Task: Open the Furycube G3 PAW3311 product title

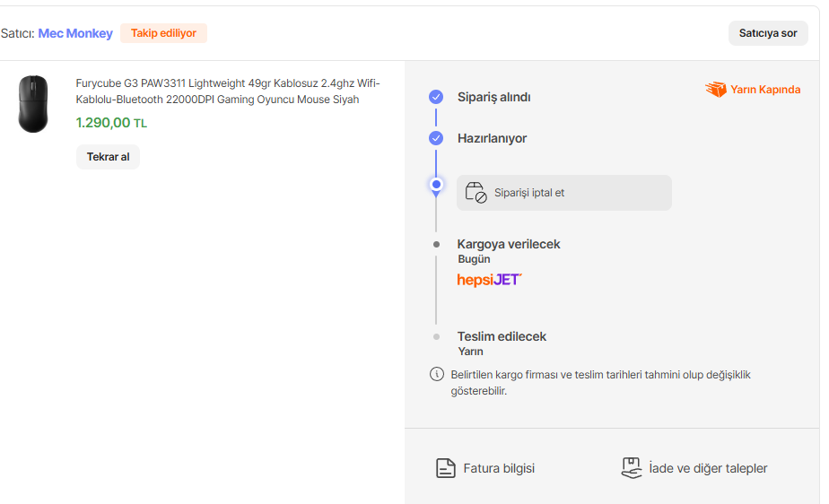Action: 228,91
